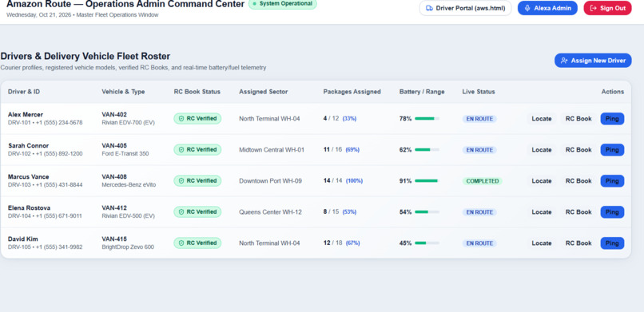Click the Packages Assigned column header
The height and width of the screenshot is (312, 644).
(x=352, y=92)
